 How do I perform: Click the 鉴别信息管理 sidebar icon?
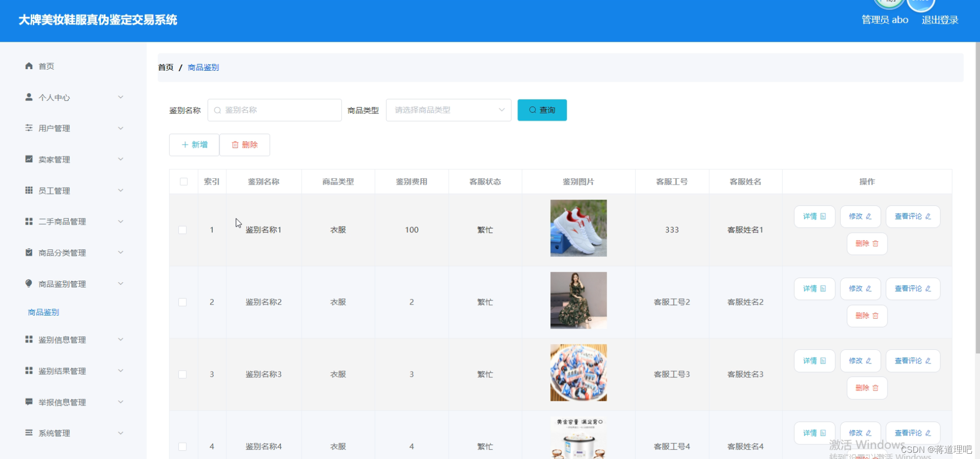point(29,339)
